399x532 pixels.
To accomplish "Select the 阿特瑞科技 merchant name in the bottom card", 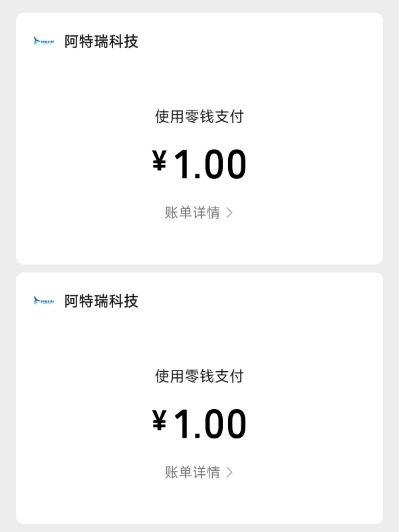I will click(101, 301).
